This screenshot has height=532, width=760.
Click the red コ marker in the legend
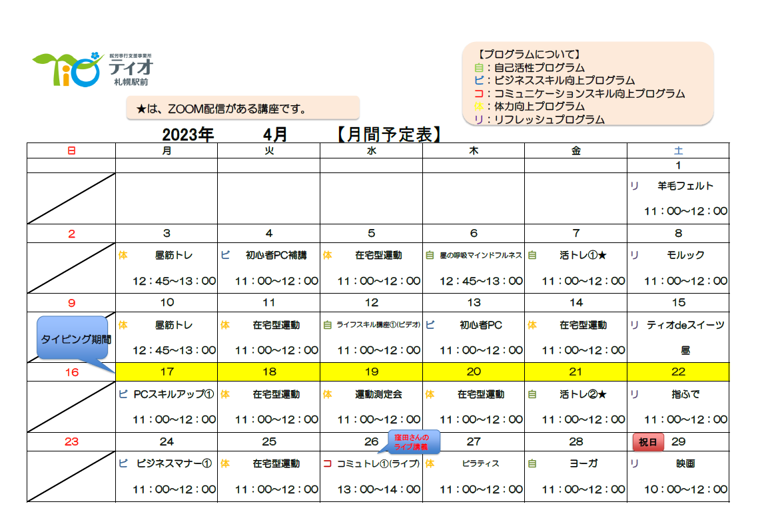(478, 94)
